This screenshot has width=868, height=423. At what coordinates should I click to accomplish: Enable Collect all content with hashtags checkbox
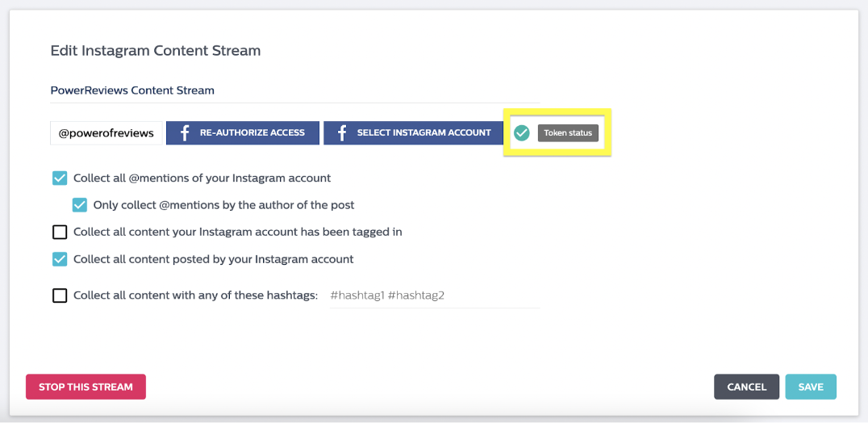point(60,295)
